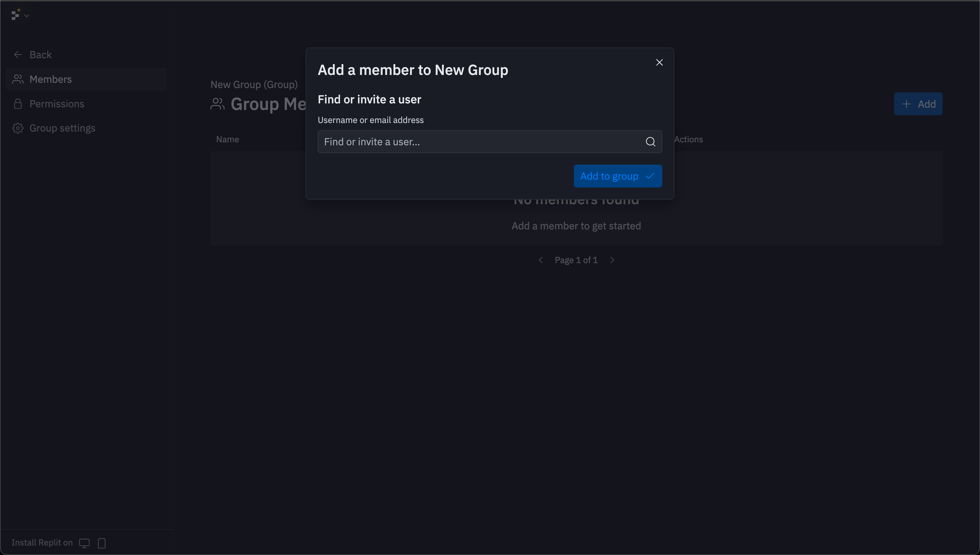Click the Group settings gear icon
Screen dimensions: 980x555
18,128
